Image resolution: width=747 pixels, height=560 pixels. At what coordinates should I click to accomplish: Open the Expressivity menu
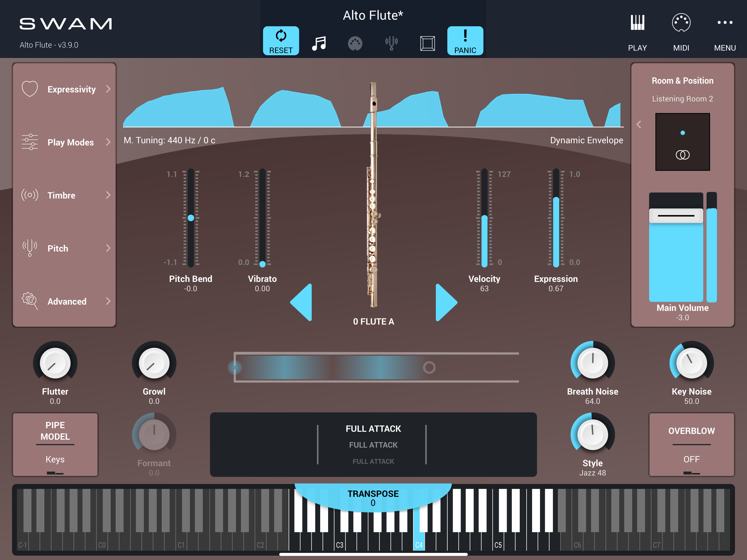coord(64,89)
